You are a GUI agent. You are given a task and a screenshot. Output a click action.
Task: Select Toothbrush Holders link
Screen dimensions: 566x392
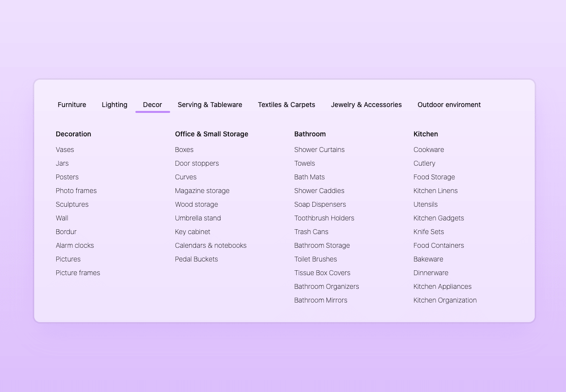[x=324, y=218]
